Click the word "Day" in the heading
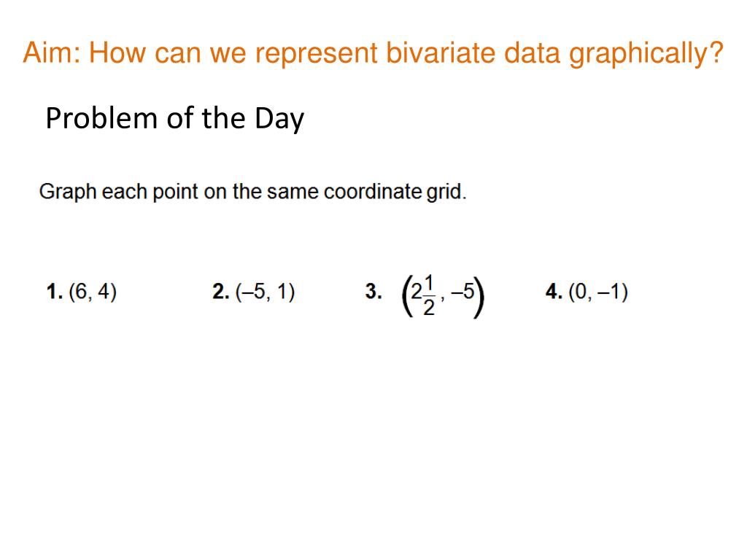The height and width of the screenshot is (560, 747). point(279,119)
